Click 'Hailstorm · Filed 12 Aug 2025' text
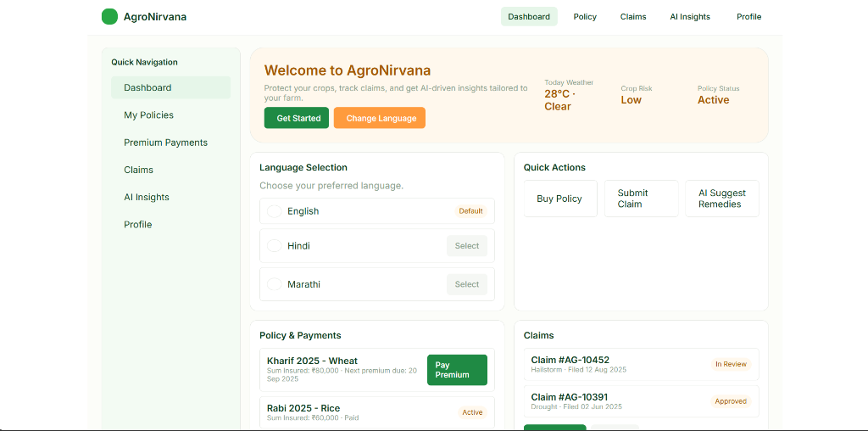 point(578,370)
